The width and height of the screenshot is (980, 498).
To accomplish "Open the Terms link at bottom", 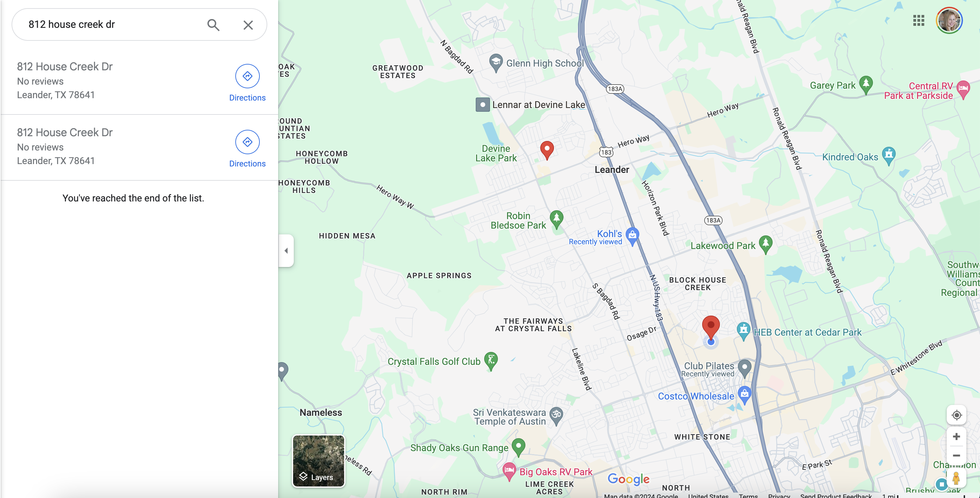I will [748, 495].
